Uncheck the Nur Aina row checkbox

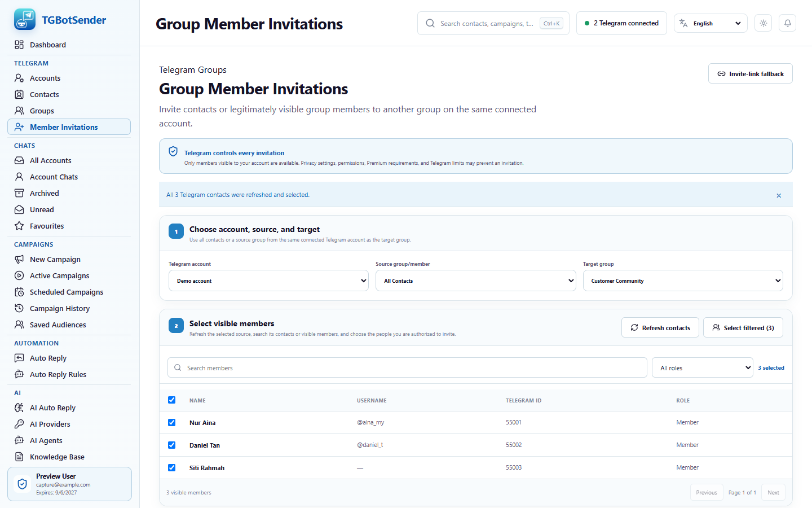pos(172,423)
